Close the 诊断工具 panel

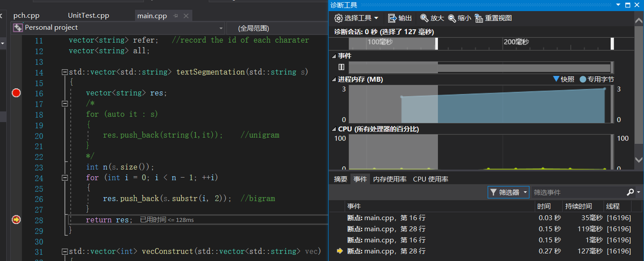click(638, 5)
